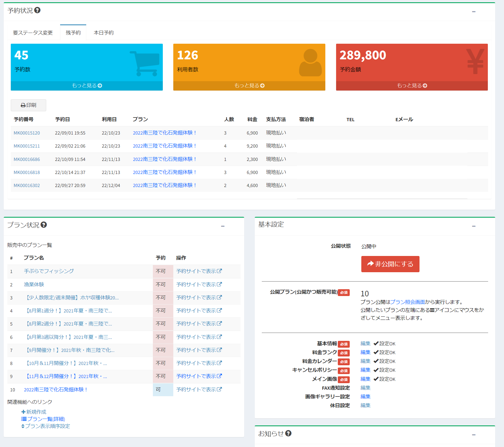Click help icon next to 予約状況

click(x=37, y=10)
